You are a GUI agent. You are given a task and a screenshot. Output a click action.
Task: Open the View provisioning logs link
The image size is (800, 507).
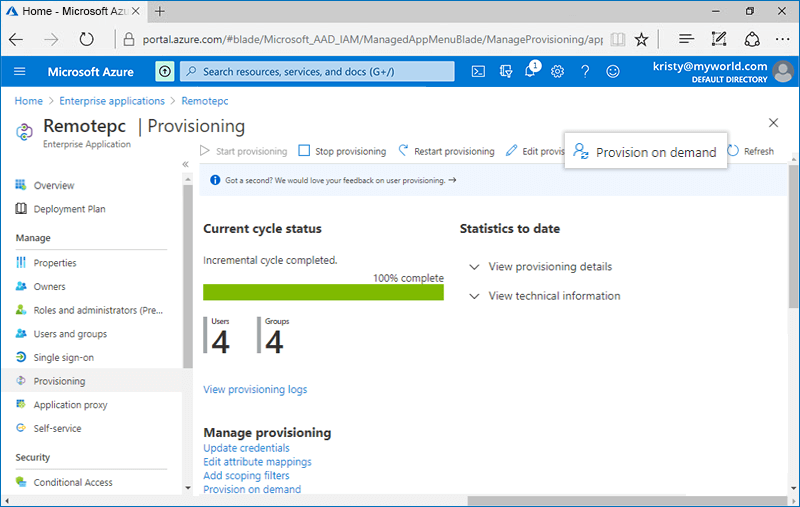coord(255,389)
